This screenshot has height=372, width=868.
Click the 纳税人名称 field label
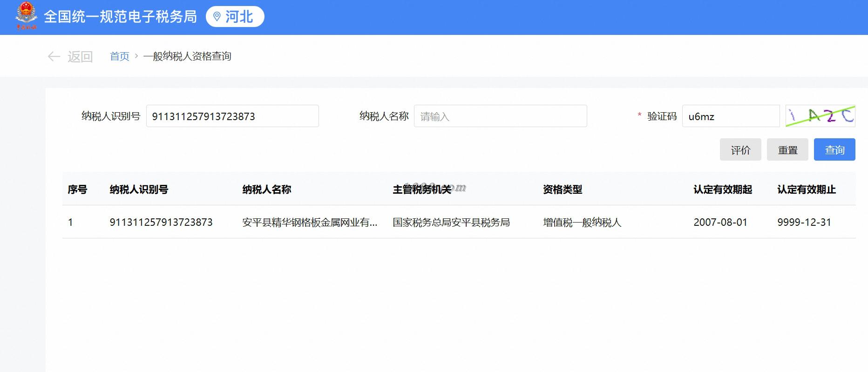(384, 116)
